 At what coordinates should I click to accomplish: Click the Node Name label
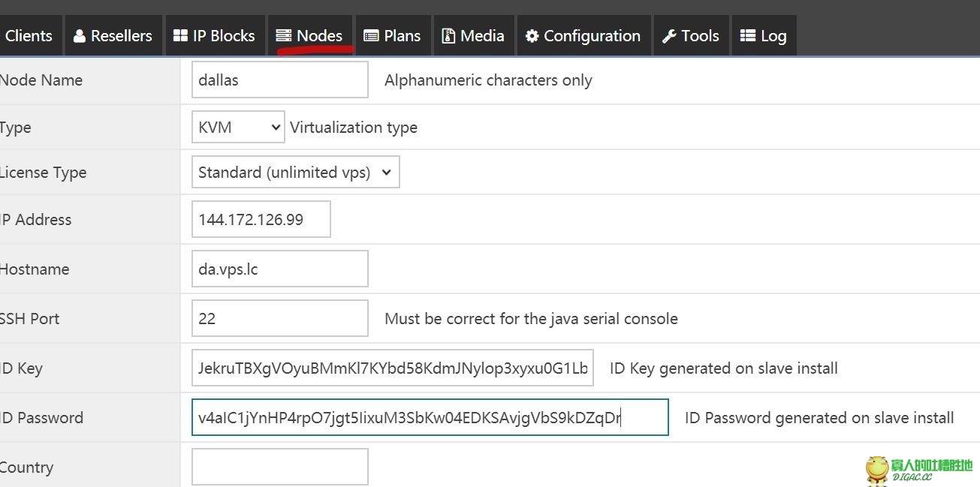coord(41,80)
